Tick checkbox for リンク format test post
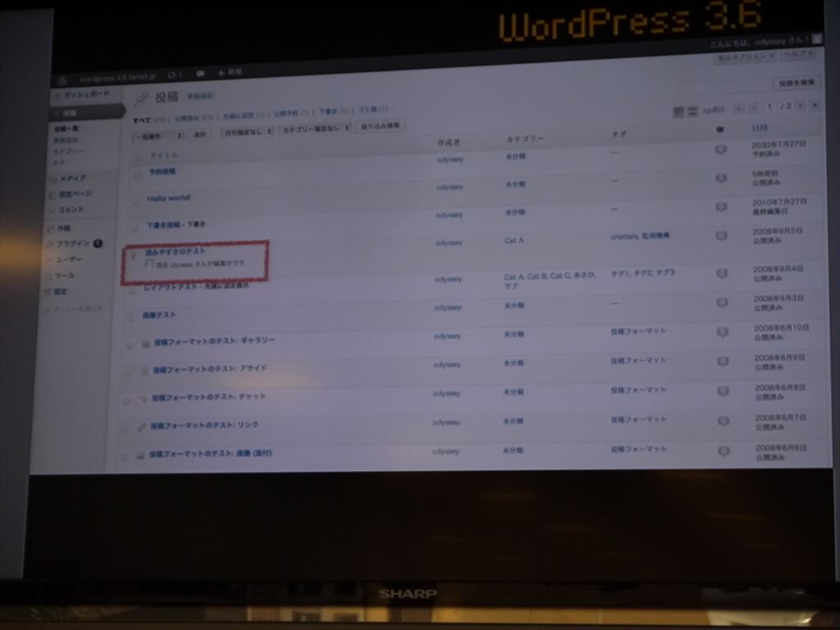 (x=125, y=428)
